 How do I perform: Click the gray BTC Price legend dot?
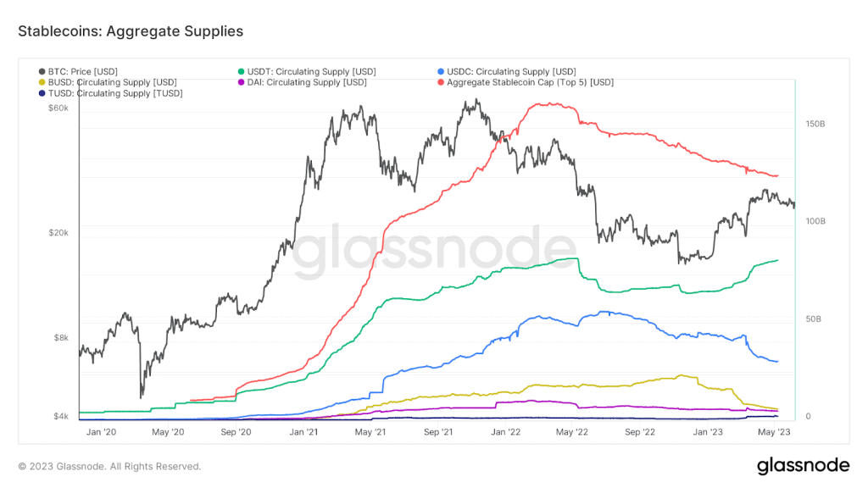point(42,71)
